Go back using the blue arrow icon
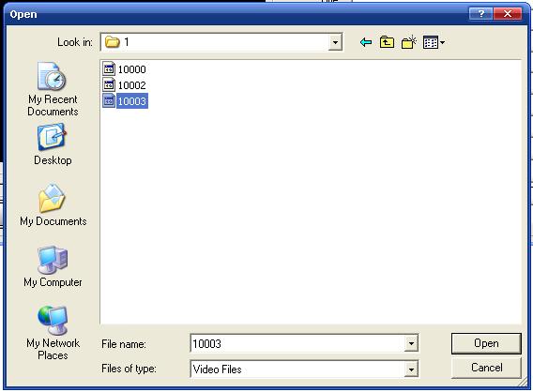533x392 pixels. click(366, 42)
